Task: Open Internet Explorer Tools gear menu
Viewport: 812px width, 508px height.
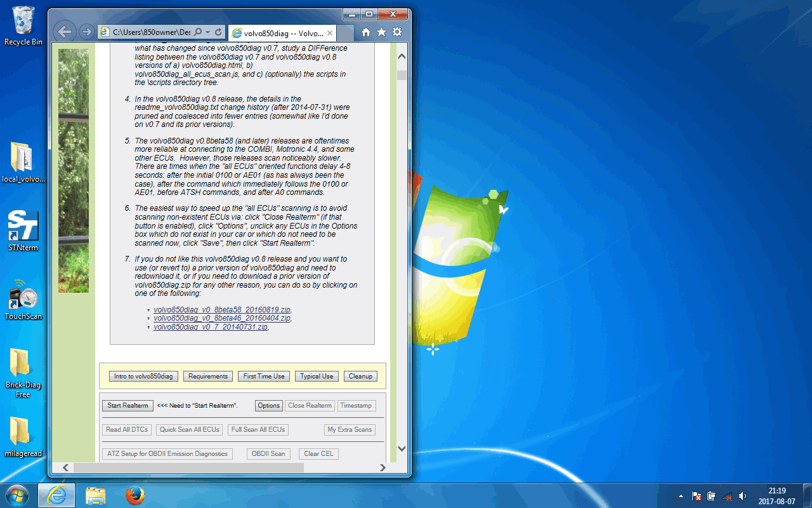Action: [x=397, y=32]
